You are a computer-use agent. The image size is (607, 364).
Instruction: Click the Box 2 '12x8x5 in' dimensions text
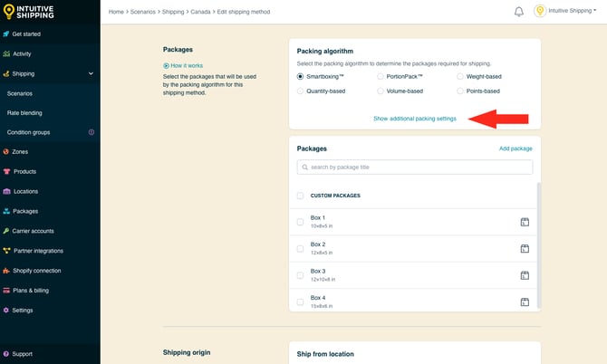322,253
